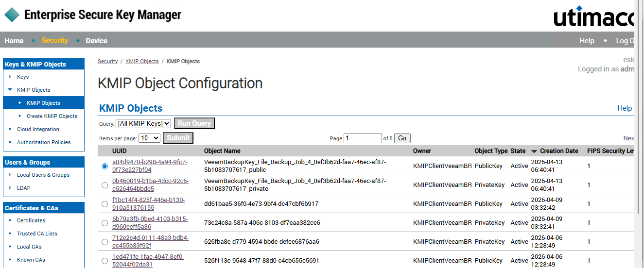Open Cloud Integration in sidebar
Screen dimensions: 644x268
[38, 129]
